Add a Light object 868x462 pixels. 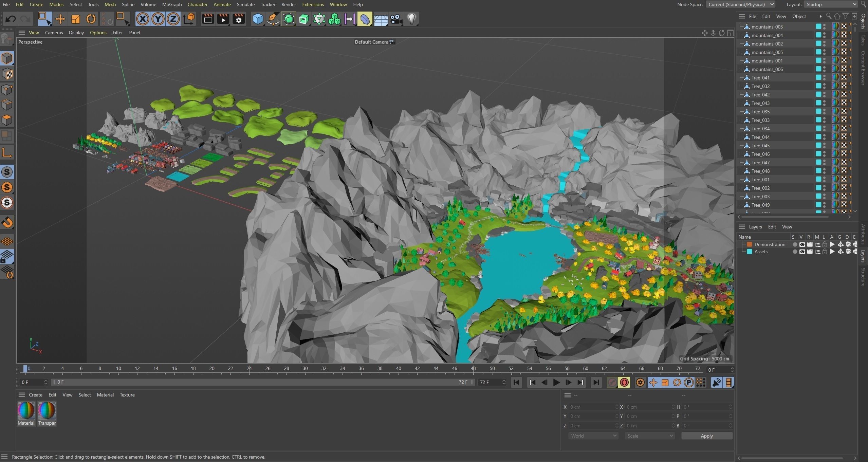coord(411,19)
